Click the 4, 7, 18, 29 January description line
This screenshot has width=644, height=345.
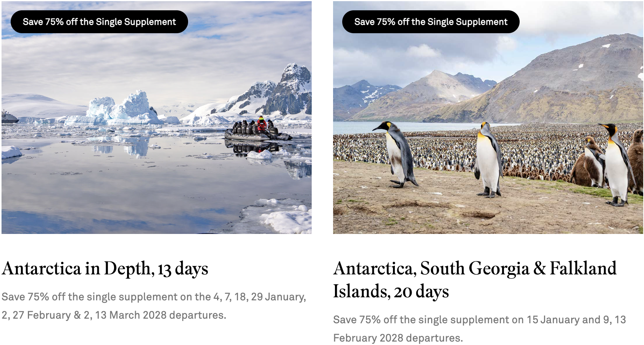(x=154, y=297)
